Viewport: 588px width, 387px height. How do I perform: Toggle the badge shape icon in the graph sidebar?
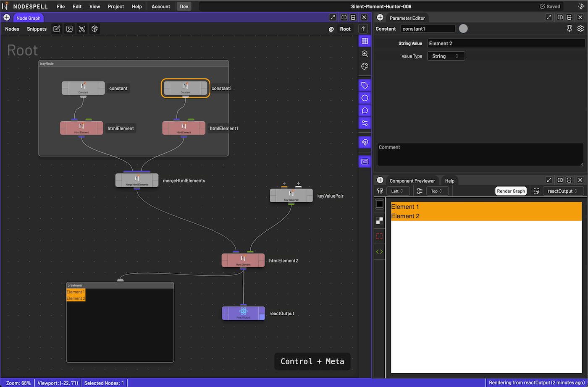pos(365,98)
